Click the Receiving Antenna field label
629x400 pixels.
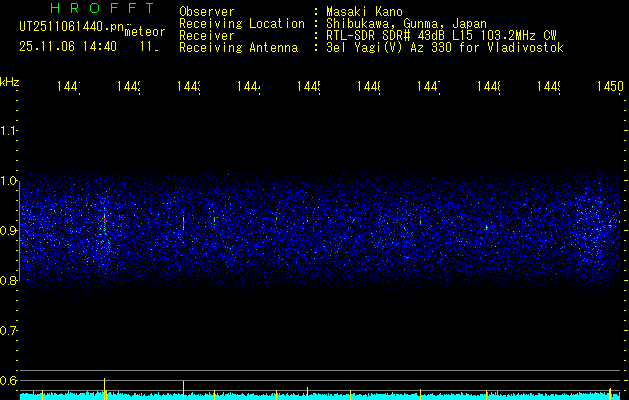238,47
